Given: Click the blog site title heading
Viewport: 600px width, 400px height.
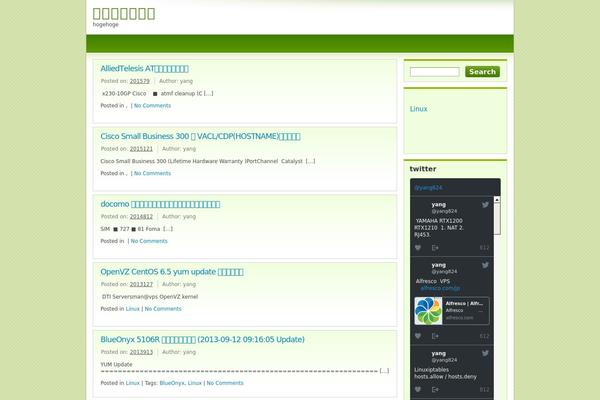Looking at the screenshot, I should tap(124, 13).
